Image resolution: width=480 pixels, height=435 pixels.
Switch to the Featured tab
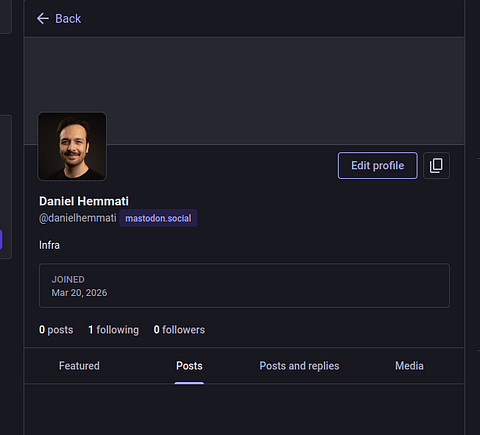(x=79, y=366)
